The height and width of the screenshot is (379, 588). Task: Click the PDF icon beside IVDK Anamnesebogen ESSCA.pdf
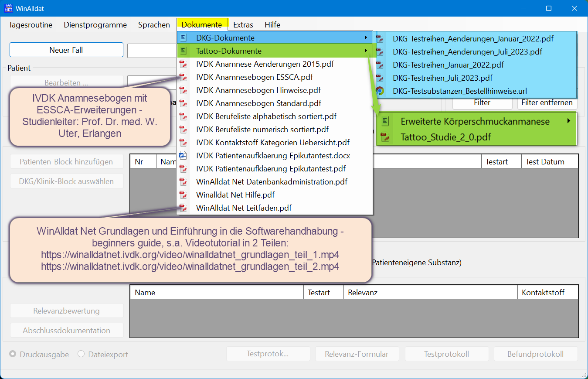pos(183,77)
